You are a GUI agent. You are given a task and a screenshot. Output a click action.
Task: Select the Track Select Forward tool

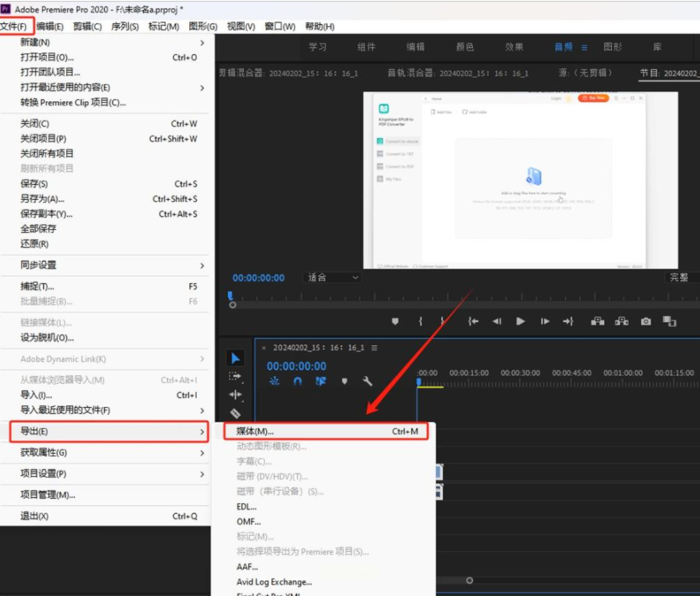(x=235, y=376)
